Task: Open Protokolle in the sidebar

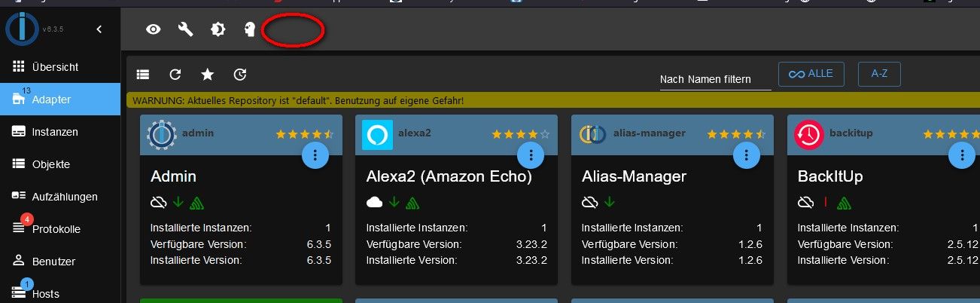Action: click(56, 229)
